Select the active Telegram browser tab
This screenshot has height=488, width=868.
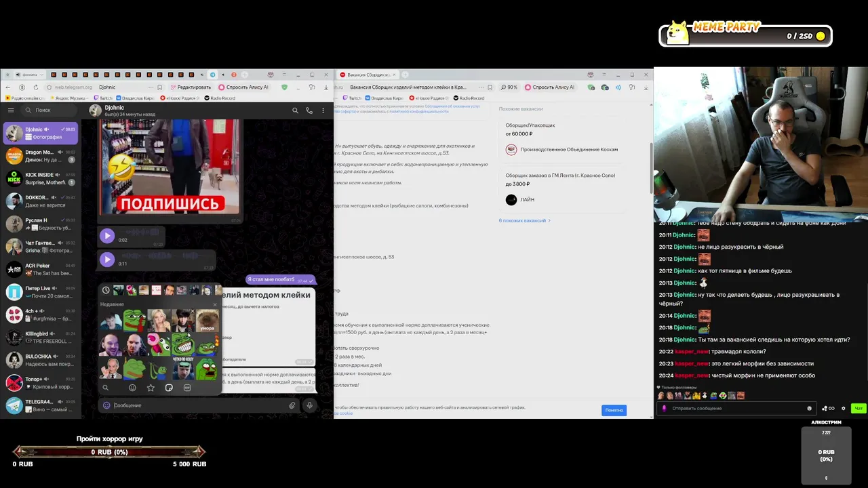point(212,75)
